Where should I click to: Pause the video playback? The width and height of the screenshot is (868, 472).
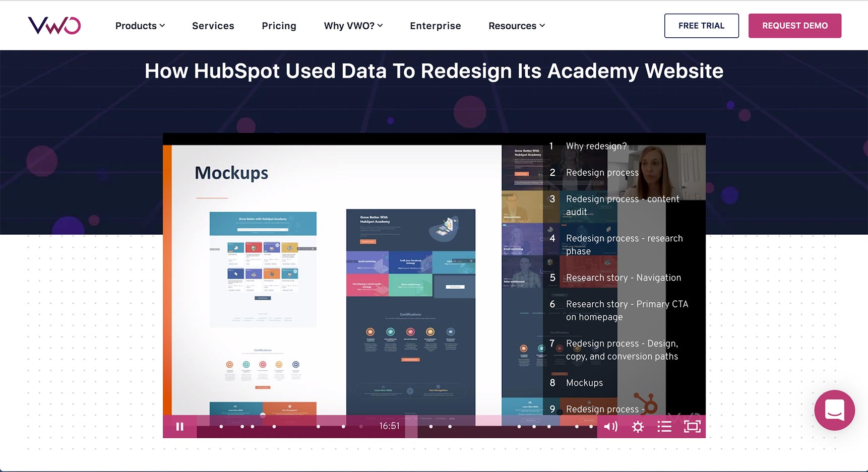point(180,427)
